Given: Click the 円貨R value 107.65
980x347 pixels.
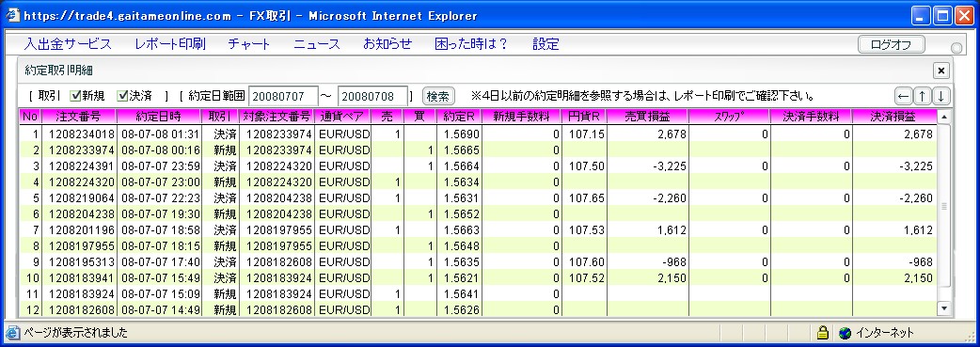Looking at the screenshot, I should (x=586, y=198).
